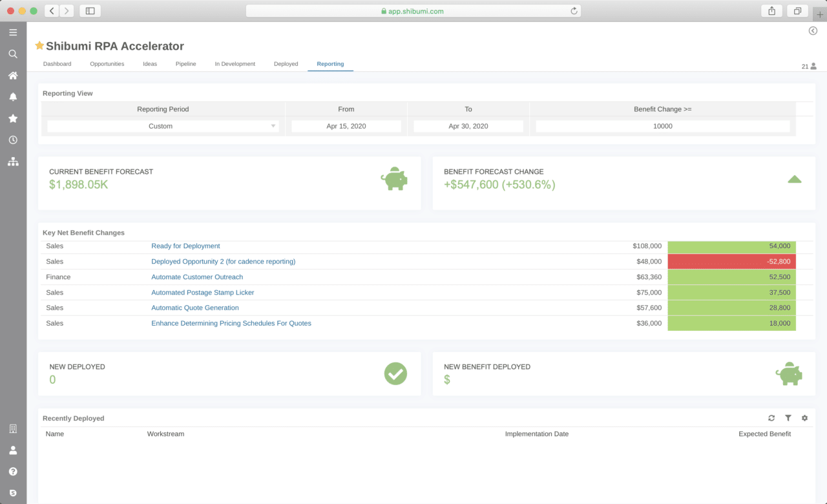Open the search sidebar icon
This screenshot has width=827, height=504.
pyautogui.click(x=13, y=54)
